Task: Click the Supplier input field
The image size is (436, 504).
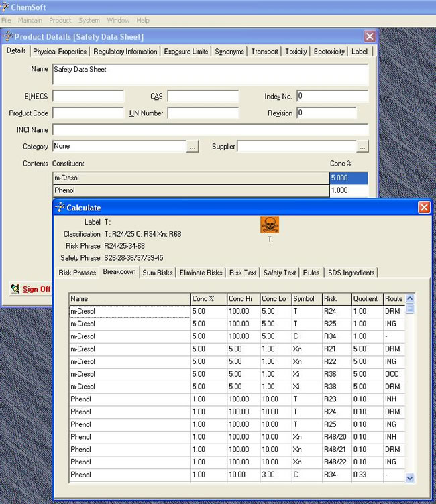Action: click(296, 147)
